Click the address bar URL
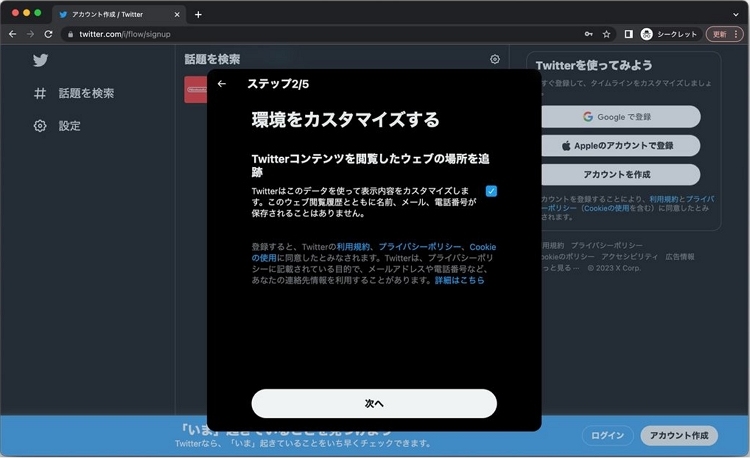The width and height of the screenshot is (750, 458). [x=125, y=34]
